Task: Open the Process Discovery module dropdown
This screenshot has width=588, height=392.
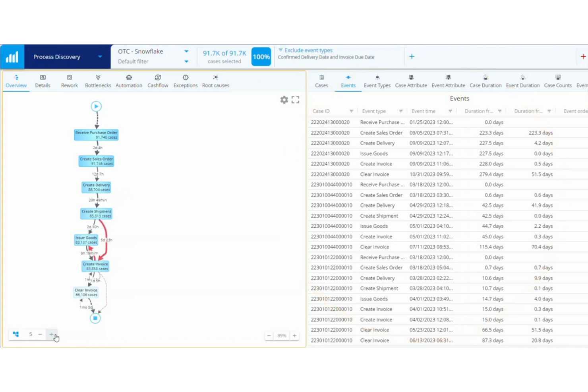Action: click(x=100, y=56)
